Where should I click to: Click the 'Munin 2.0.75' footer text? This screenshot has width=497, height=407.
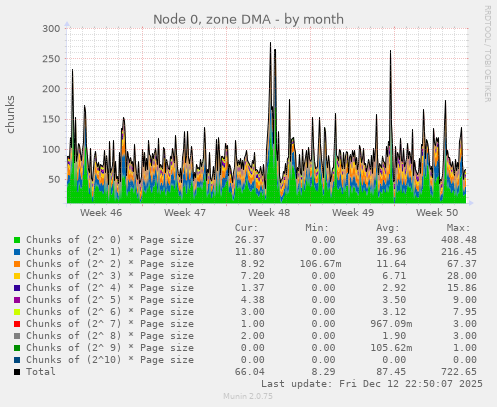click(x=248, y=396)
